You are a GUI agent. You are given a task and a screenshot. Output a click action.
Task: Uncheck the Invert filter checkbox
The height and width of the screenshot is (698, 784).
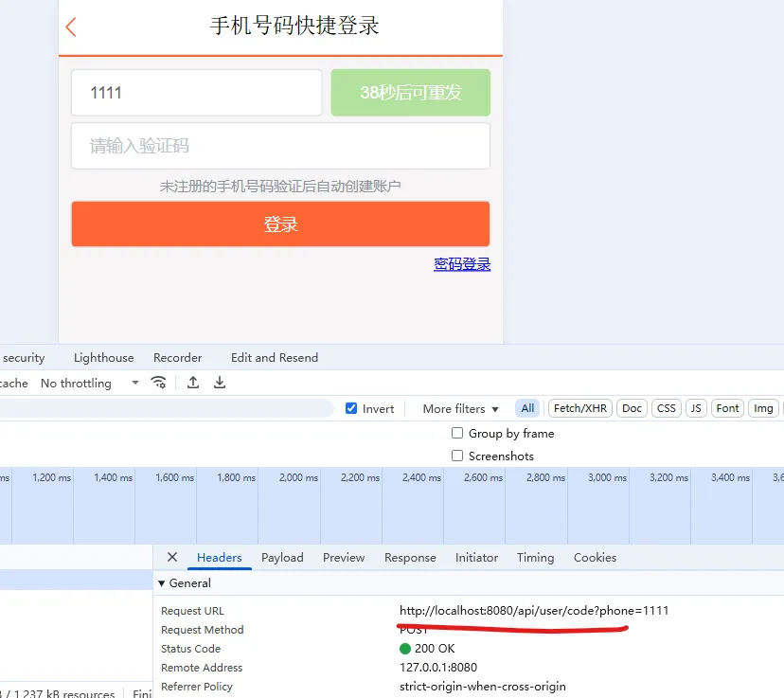pos(351,408)
